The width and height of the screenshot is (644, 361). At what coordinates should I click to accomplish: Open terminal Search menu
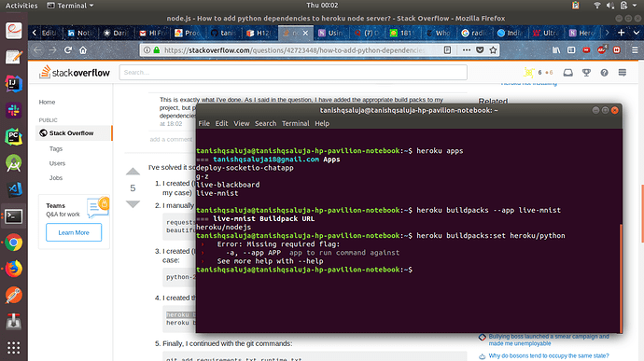(265, 123)
